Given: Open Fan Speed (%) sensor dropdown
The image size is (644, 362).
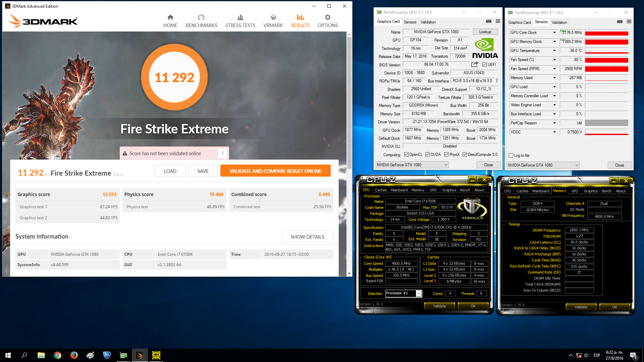Looking at the screenshot, I should 554,60.
